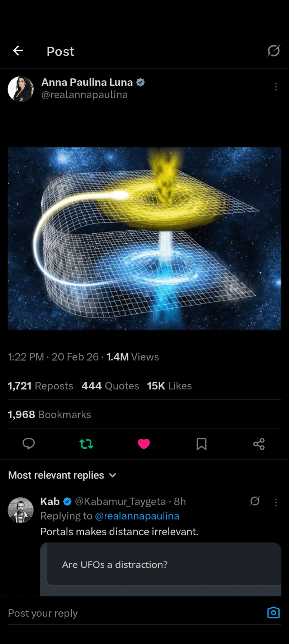Open the wormhole image in post
Image resolution: width=289 pixels, height=644 pixels.
coord(144,239)
